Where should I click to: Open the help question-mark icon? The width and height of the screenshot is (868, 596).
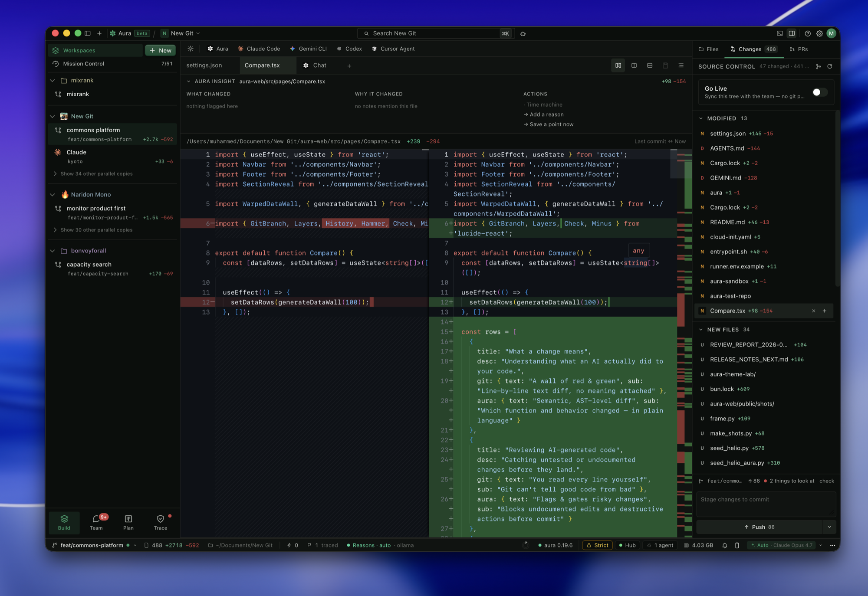pyautogui.click(x=808, y=33)
